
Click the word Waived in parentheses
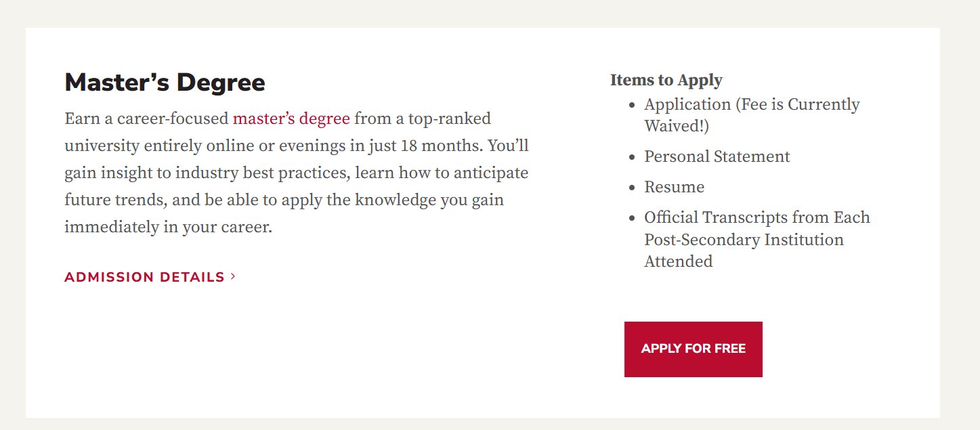pyautogui.click(x=675, y=125)
